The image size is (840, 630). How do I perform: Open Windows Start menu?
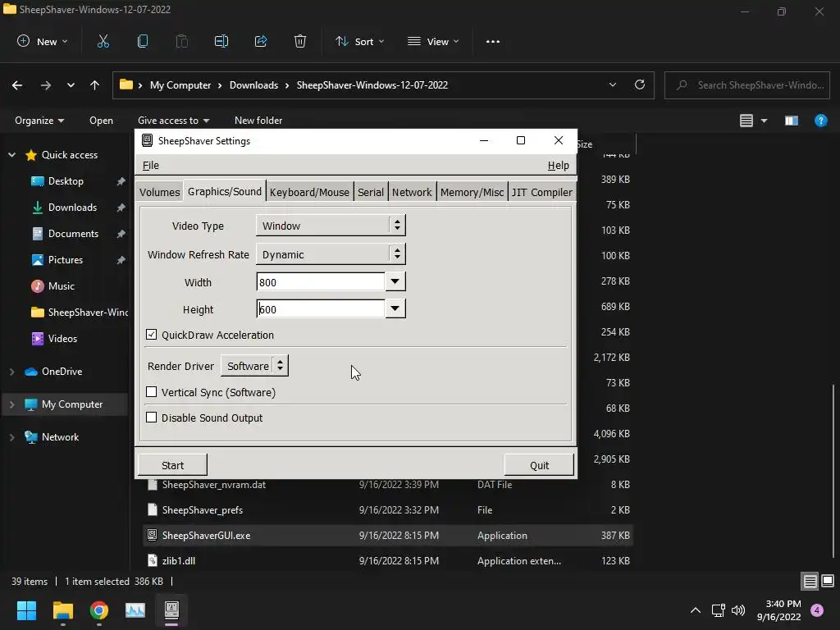pos(26,610)
